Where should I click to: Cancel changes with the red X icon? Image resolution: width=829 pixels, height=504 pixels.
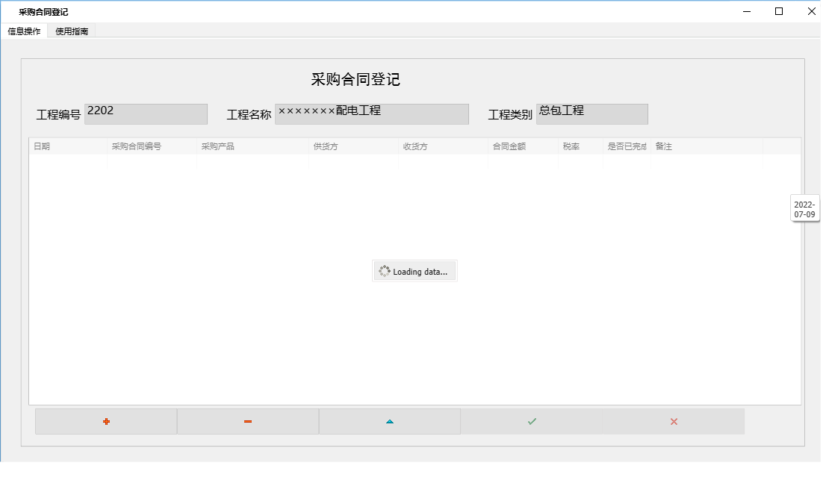[673, 421]
